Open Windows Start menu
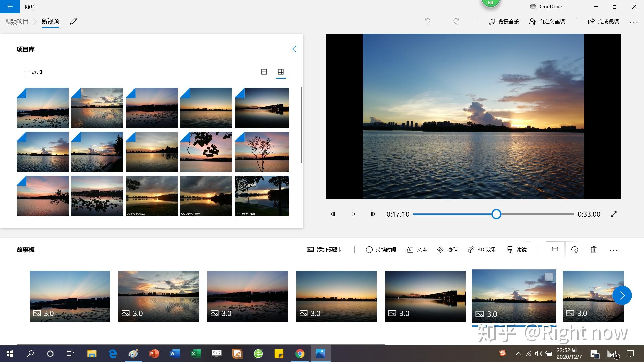 [10, 354]
